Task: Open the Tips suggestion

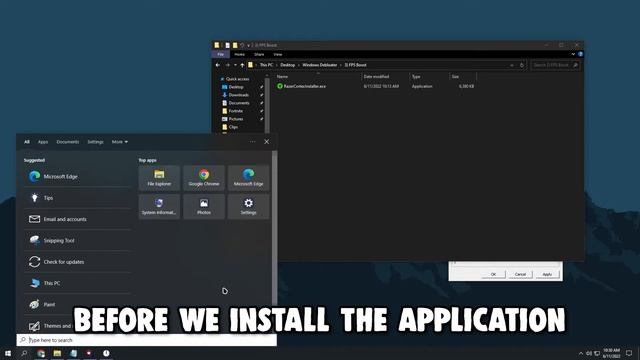Action: 77,198
